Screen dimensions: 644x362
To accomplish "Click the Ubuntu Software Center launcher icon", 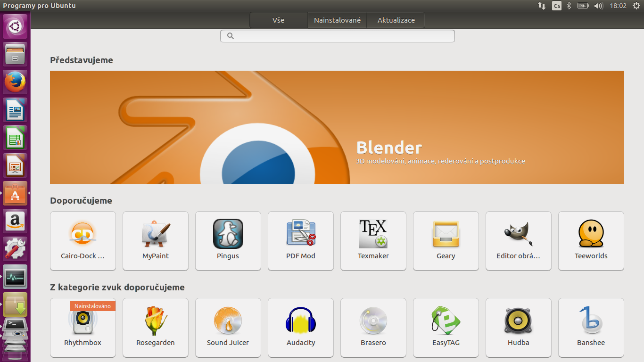I will point(15,193).
